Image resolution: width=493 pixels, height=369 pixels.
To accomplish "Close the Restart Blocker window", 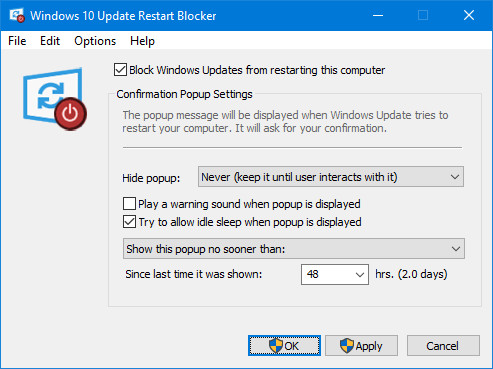I will click(x=469, y=15).
